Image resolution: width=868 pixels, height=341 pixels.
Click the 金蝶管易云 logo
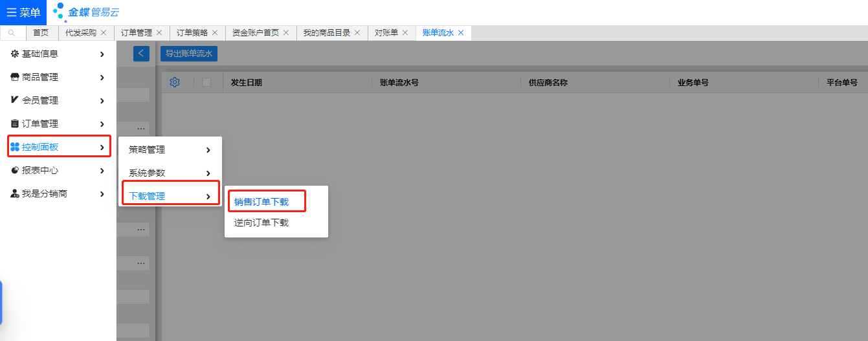(x=86, y=12)
